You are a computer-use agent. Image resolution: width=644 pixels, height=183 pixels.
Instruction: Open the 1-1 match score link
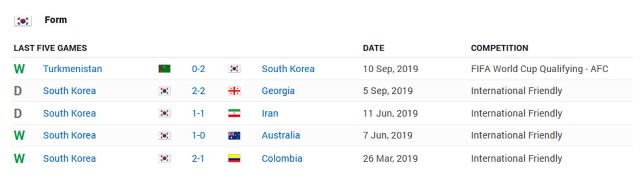(198, 113)
